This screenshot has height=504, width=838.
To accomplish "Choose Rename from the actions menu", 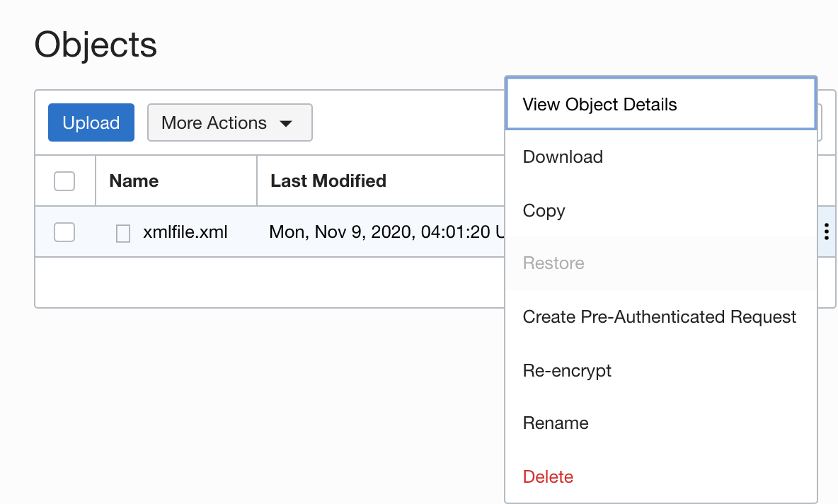I will pos(556,423).
